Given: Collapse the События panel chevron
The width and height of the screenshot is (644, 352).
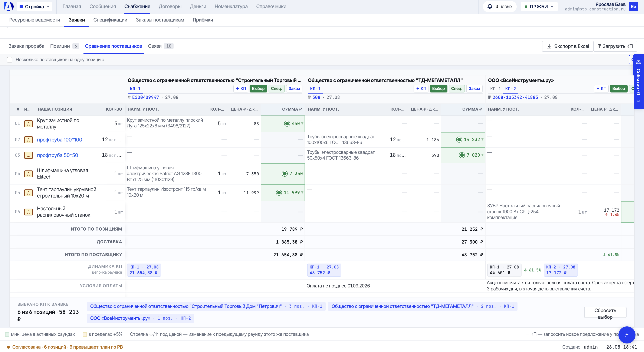Looking at the screenshot, I should (638, 101).
